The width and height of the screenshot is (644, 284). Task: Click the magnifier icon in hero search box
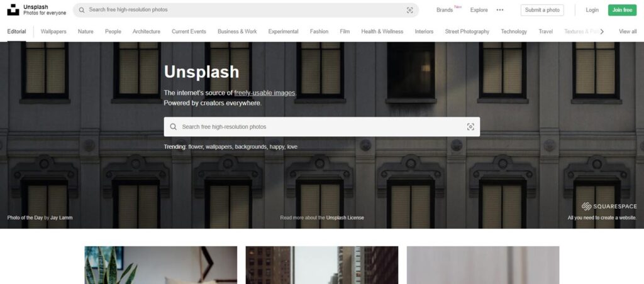pyautogui.click(x=174, y=127)
